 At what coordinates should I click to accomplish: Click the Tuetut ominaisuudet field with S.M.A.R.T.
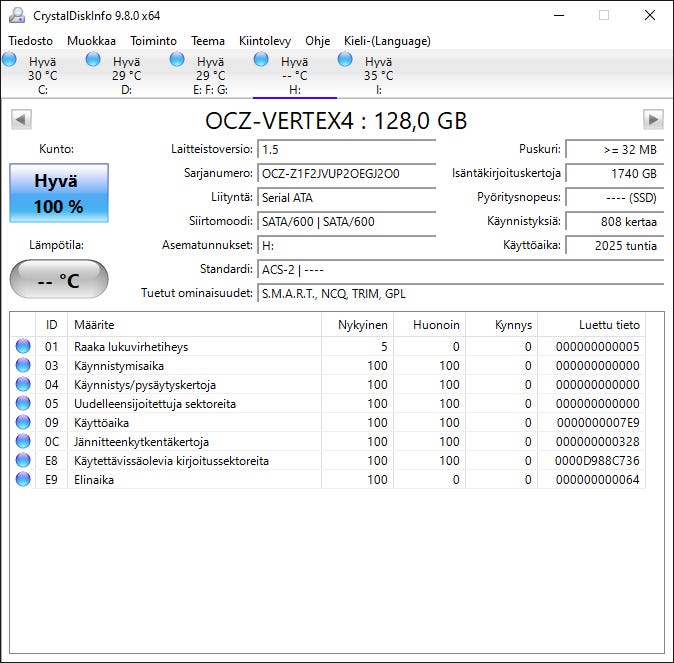461,294
